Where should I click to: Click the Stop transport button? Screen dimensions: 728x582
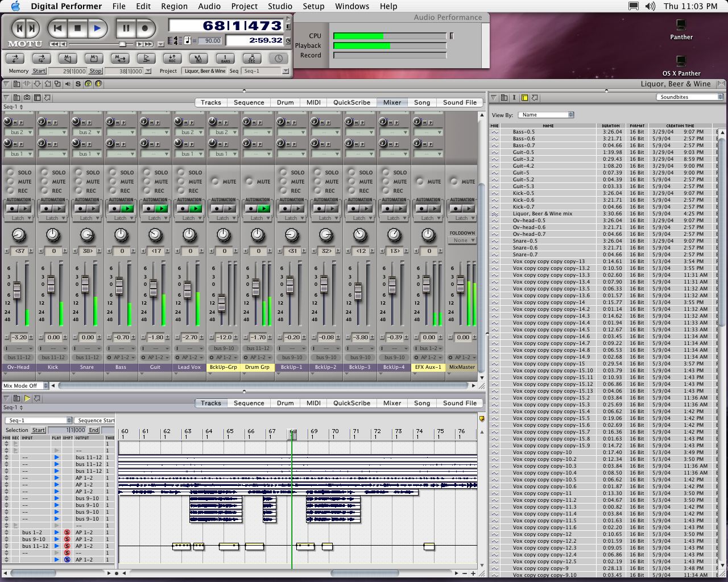tap(78, 28)
